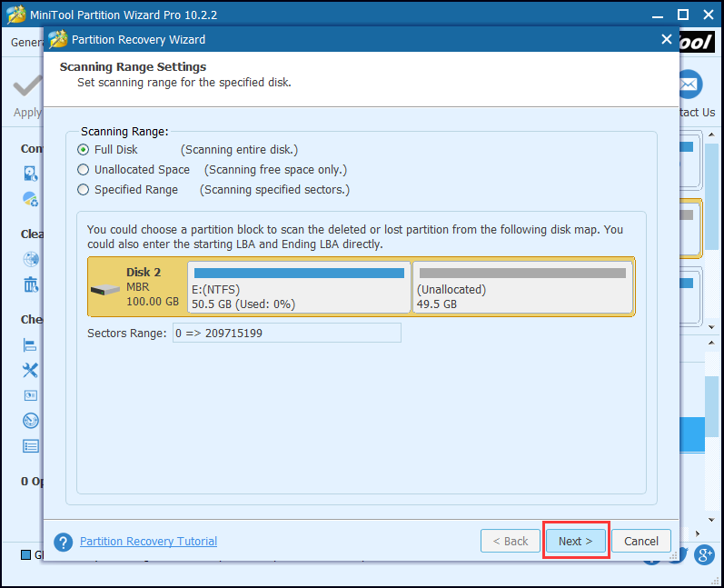The image size is (724, 588).
Task: Click the Next button
Action: coord(575,541)
